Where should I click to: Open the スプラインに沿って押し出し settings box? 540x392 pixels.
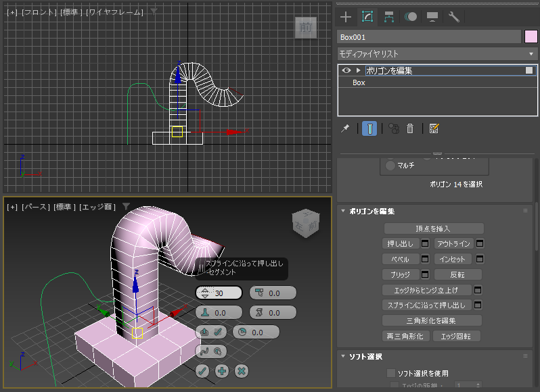coord(478,305)
